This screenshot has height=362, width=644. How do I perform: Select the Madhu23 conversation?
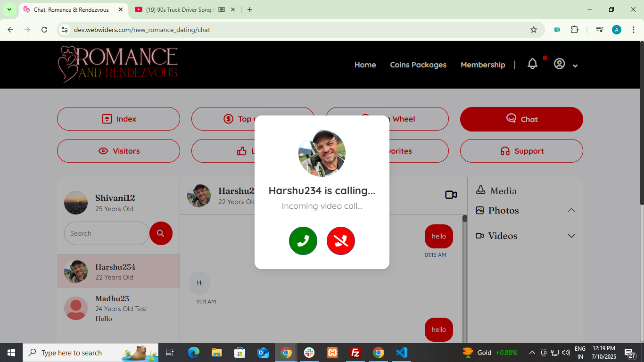coord(118,308)
